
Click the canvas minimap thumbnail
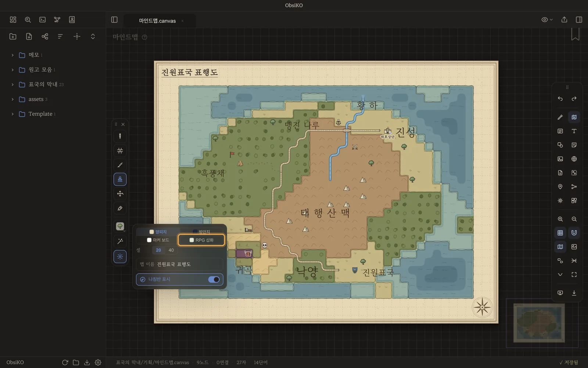[539, 323]
